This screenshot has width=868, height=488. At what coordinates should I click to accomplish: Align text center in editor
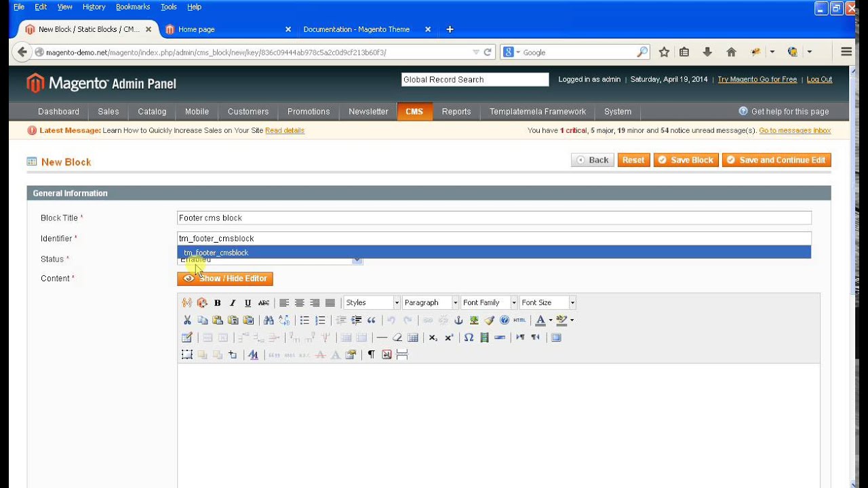(x=300, y=303)
